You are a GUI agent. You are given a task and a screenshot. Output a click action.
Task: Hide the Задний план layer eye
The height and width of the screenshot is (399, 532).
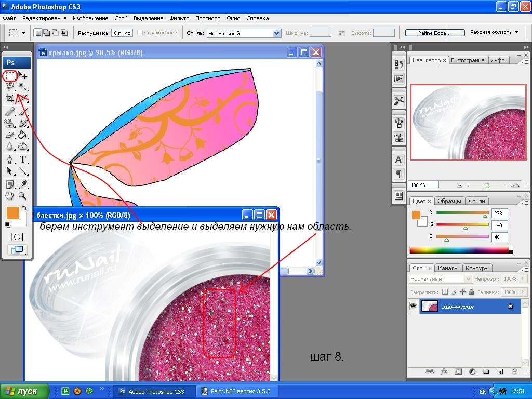pyautogui.click(x=414, y=307)
